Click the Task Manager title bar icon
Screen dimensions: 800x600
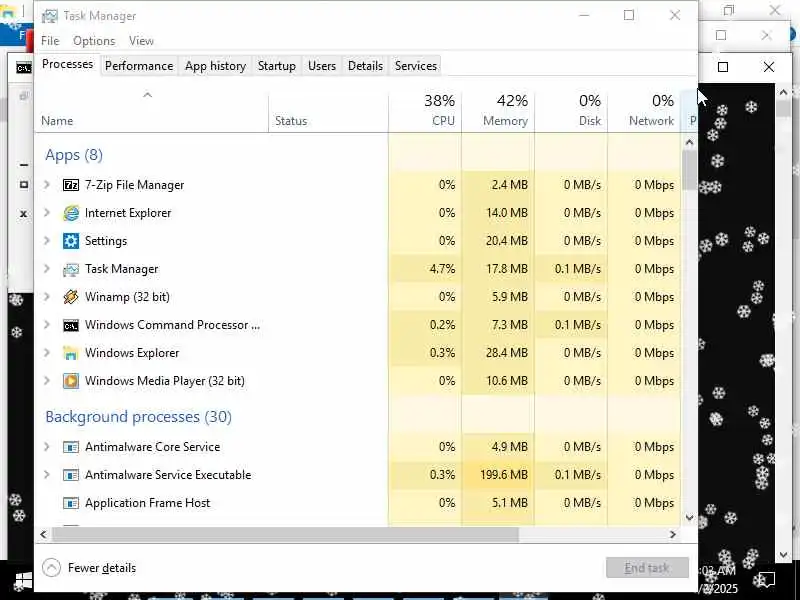(49, 16)
